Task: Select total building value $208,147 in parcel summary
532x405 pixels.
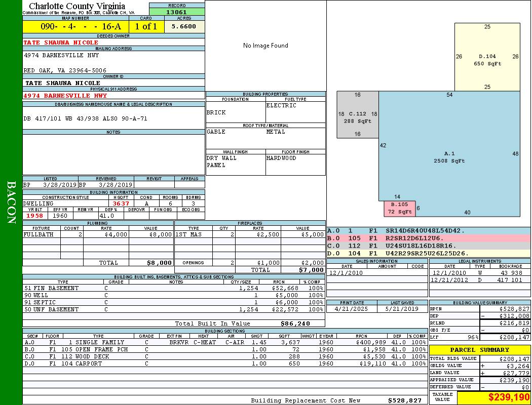Action: pyautogui.click(x=514, y=358)
